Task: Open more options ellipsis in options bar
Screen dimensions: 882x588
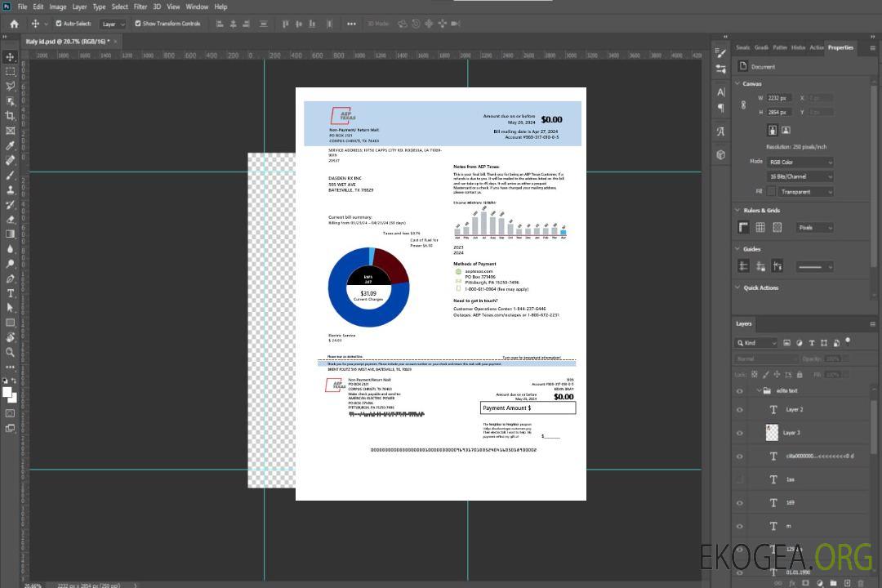Action: 351,24
